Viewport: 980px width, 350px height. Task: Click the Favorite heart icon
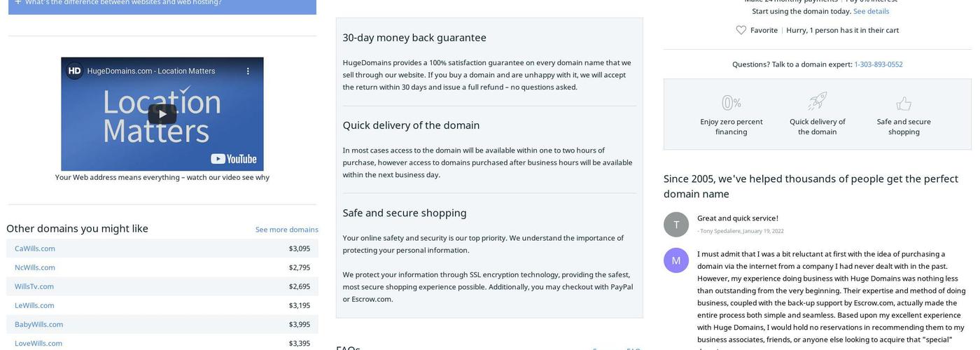point(741,30)
